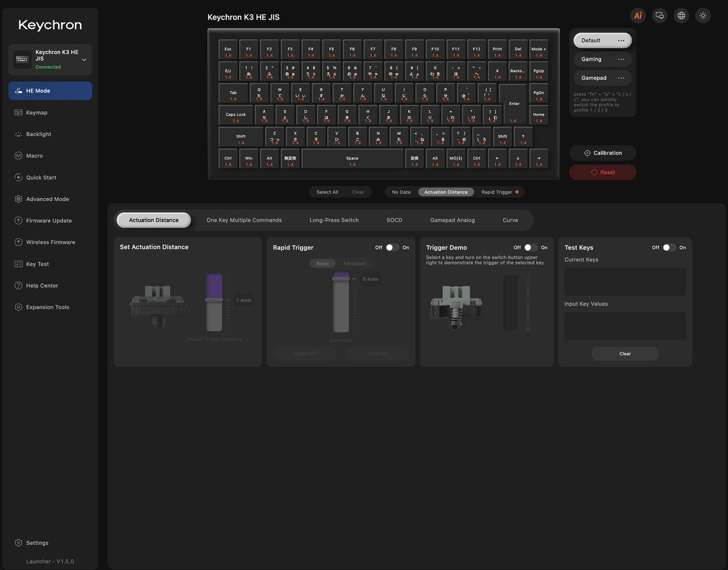This screenshot has height=570, width=728.
Task: Turn on the Rapid Trigger switch
Action: pos(393,247)
